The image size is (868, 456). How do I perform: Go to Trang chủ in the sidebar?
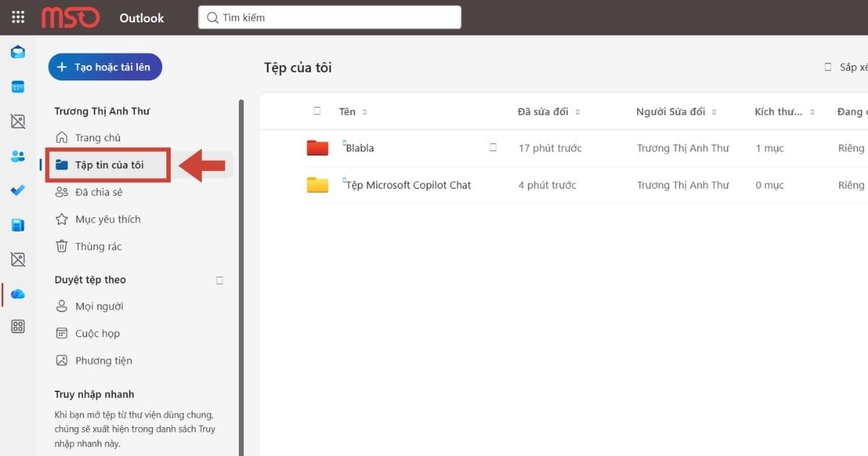[x=98, y=138]
